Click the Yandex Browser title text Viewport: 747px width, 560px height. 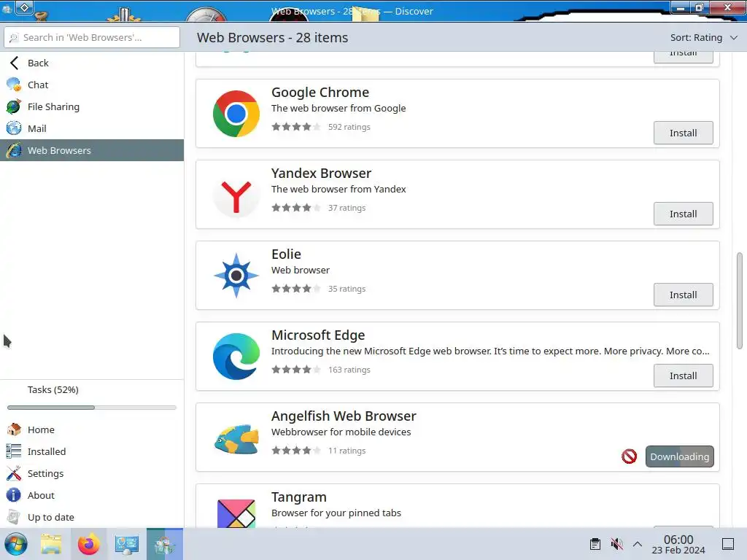[321, 174]
